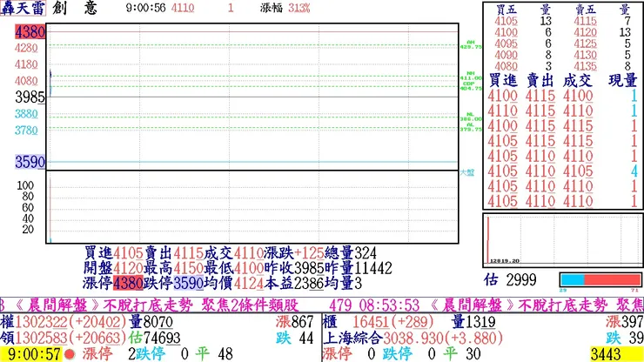
Task: Click the 3880 price axis label
Action: click(26, 114)
